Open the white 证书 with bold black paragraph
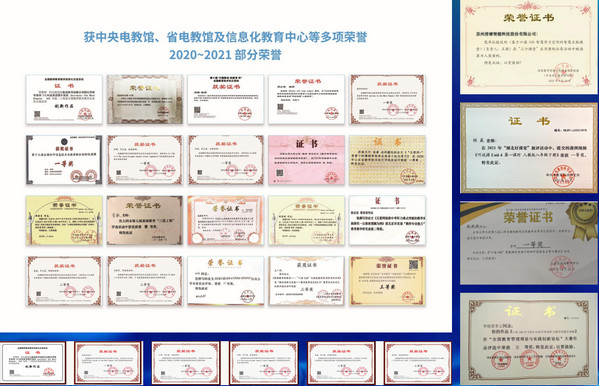 coord(387,221)
